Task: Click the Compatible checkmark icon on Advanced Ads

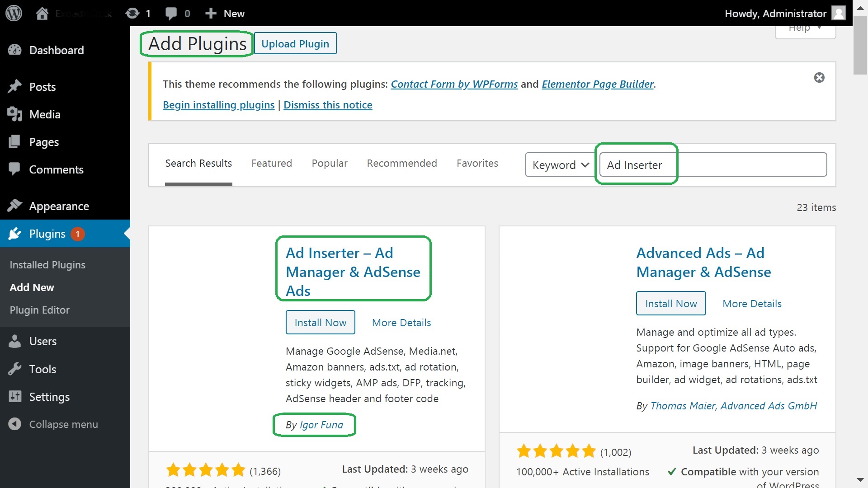Action: [672, 472]
